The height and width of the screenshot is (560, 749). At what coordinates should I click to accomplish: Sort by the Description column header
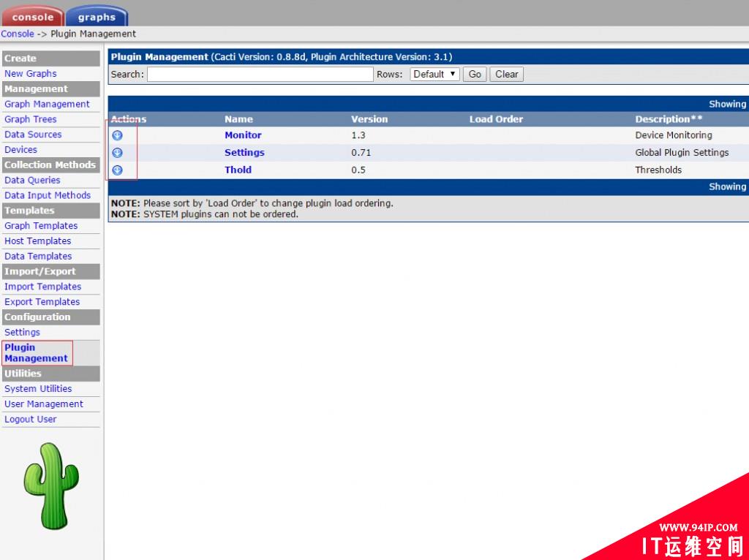669,119
